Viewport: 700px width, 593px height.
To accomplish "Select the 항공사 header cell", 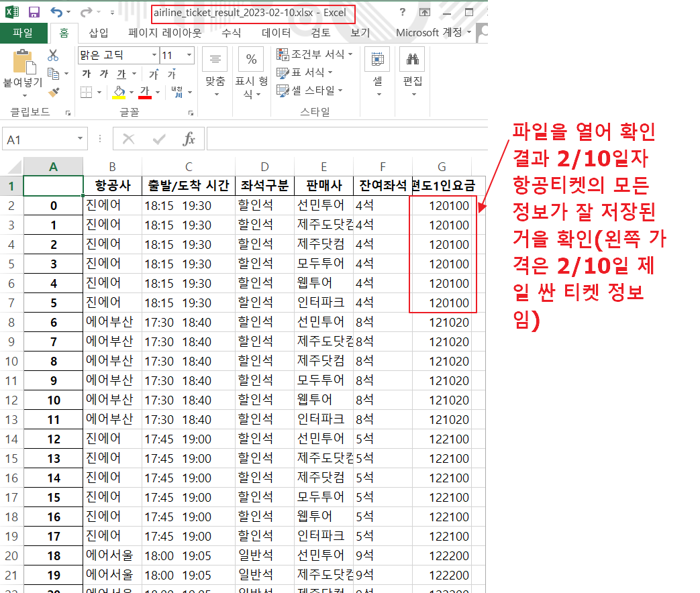I will 113,186.
